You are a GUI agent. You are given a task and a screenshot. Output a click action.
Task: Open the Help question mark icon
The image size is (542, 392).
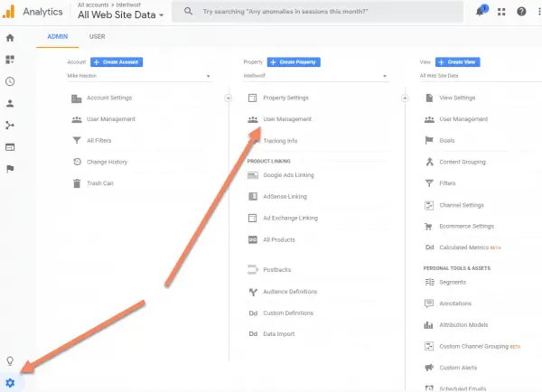(x=521, y=12)
